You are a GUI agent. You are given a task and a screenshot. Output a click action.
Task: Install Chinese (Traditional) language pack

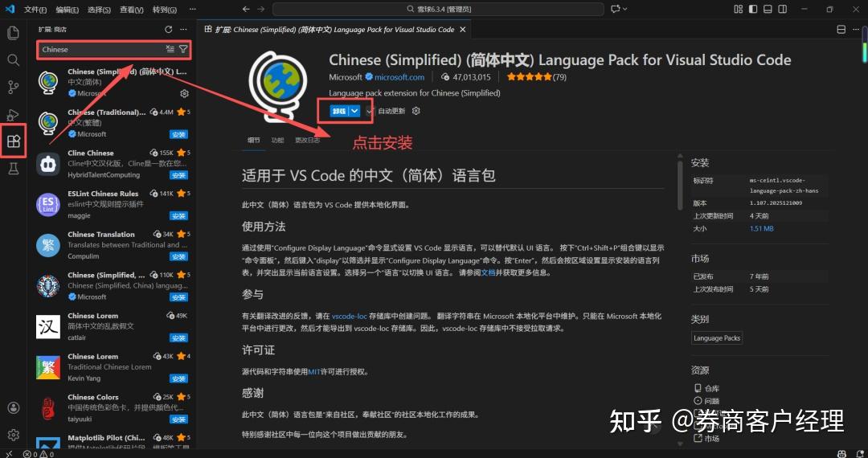point(178,134)
